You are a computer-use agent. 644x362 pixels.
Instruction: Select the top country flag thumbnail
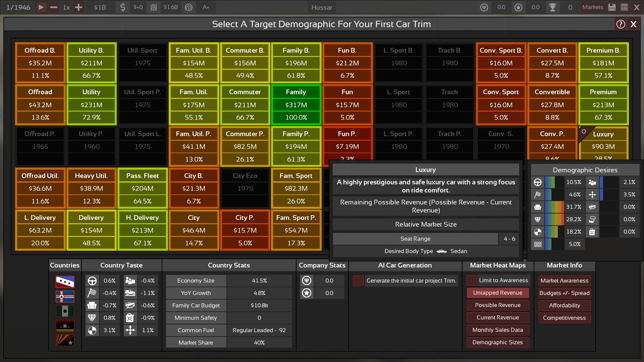click(x=65, y=282)
